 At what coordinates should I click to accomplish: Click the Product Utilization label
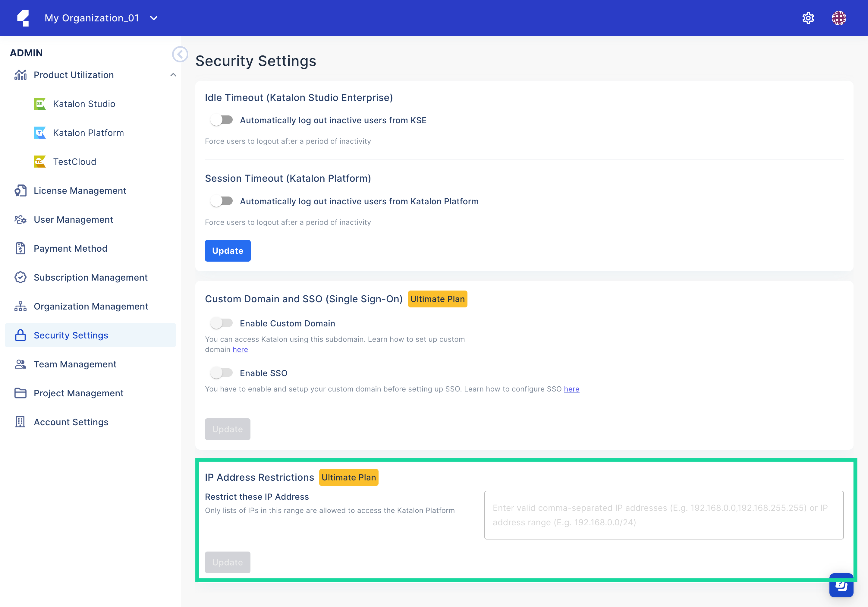click(74, 75)
